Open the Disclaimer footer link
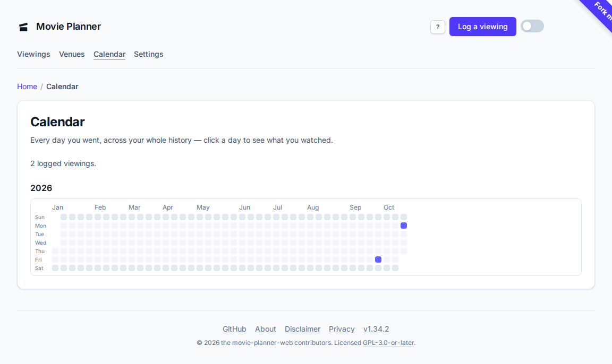This screenshot has width=612, height=364. coord(302,329)
